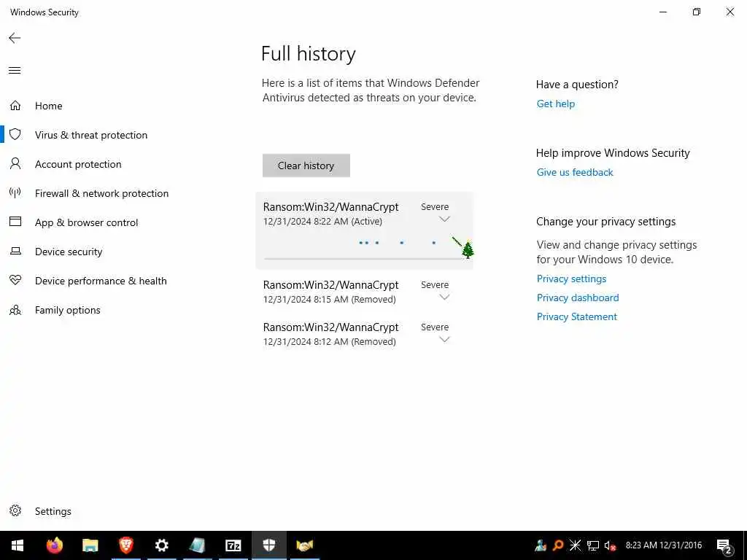Click the network tray icon

pyautogui.click(x=592, y=545)
